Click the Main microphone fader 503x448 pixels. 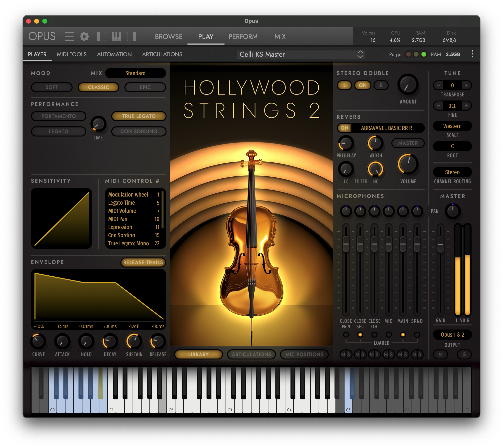(x=403, y=244)
